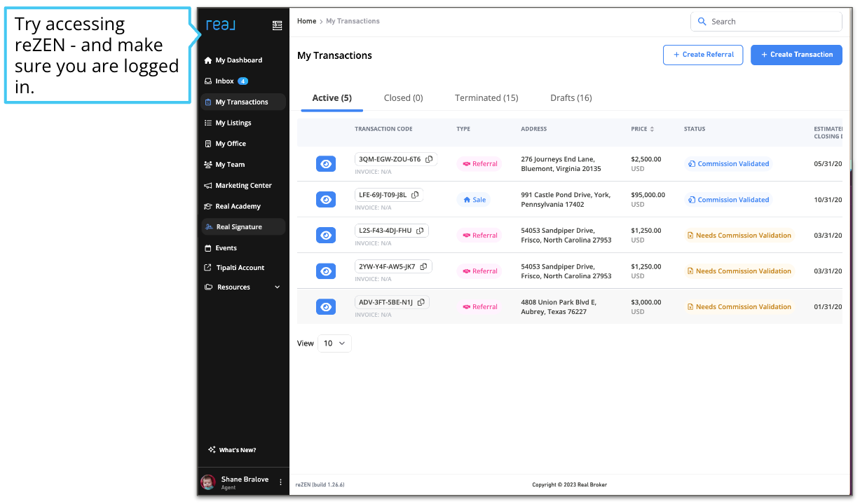Select My Transactions in sidebar
Image resolution: width=860 pixels, height=504 pixels.
243,102
